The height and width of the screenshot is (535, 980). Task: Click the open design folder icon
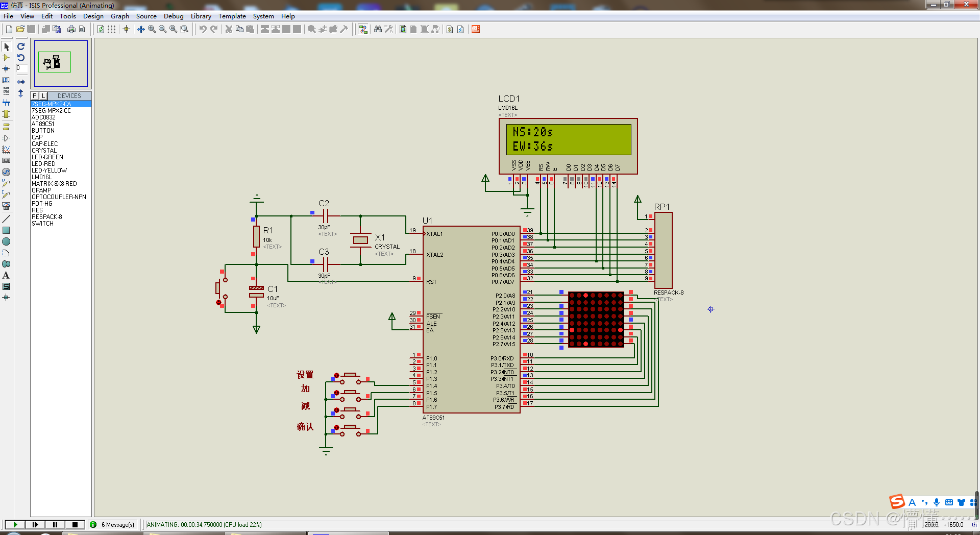20,29
